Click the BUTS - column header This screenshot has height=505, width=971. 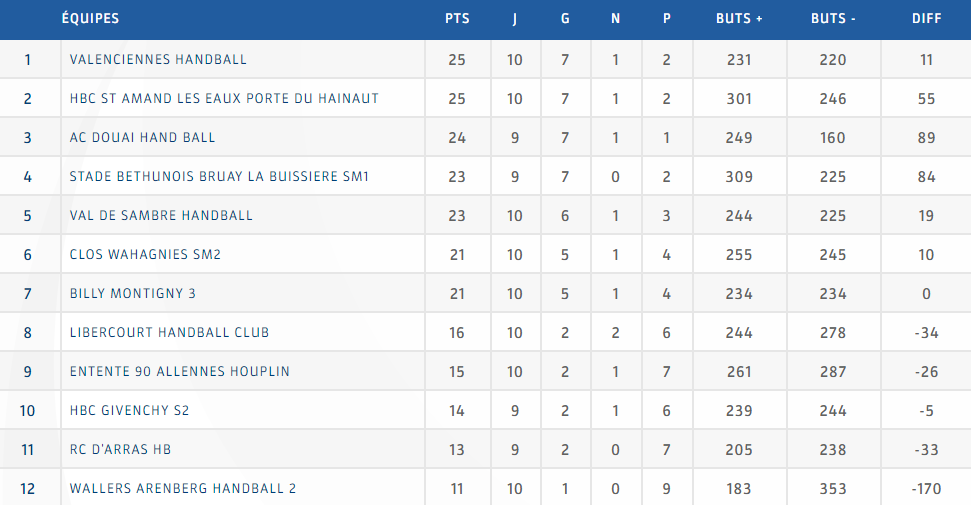coord(833,19)
